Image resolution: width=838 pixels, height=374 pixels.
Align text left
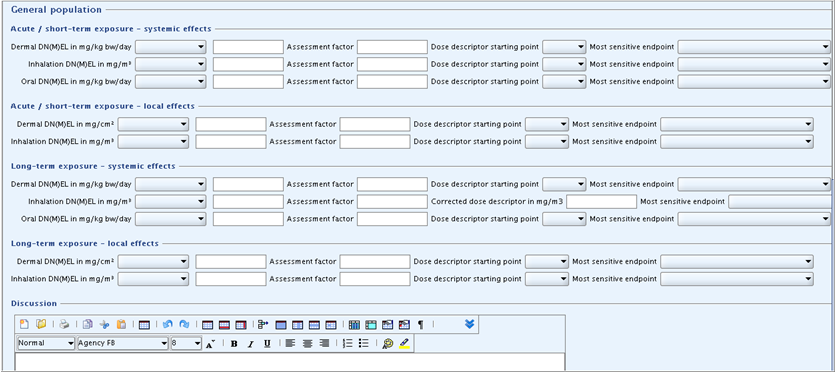tap(290, 344)
